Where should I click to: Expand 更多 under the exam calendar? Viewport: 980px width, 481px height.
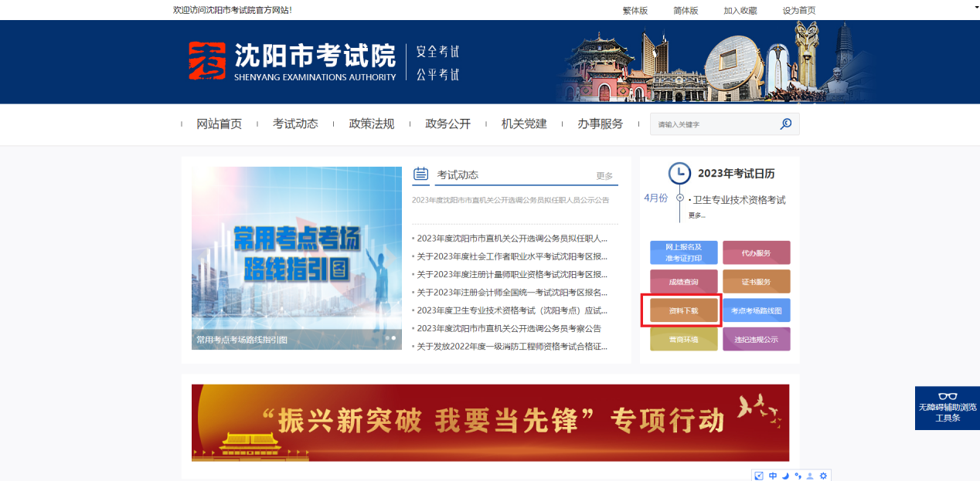click(x=696, y=215)
